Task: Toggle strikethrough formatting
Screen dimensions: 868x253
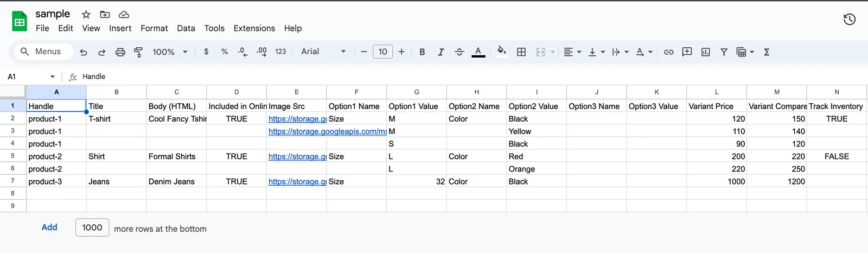Action: click(x=459, y=52)
